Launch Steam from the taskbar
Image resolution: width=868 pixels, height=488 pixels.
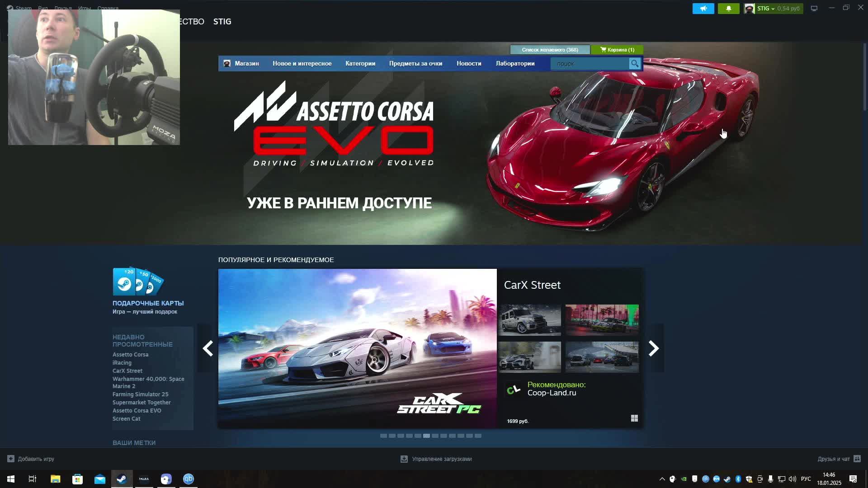click(x=122, y=479)
